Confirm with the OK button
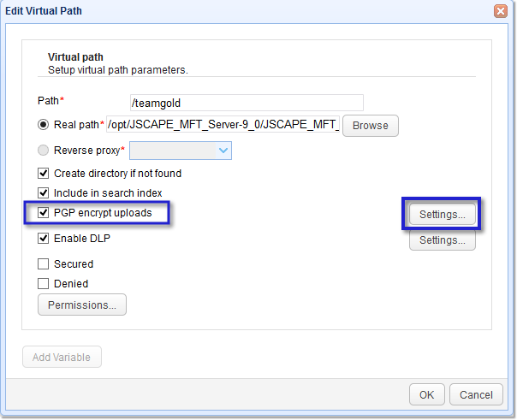Image resolution: width=517 pixels, height=420 pixels. [426, 395]
